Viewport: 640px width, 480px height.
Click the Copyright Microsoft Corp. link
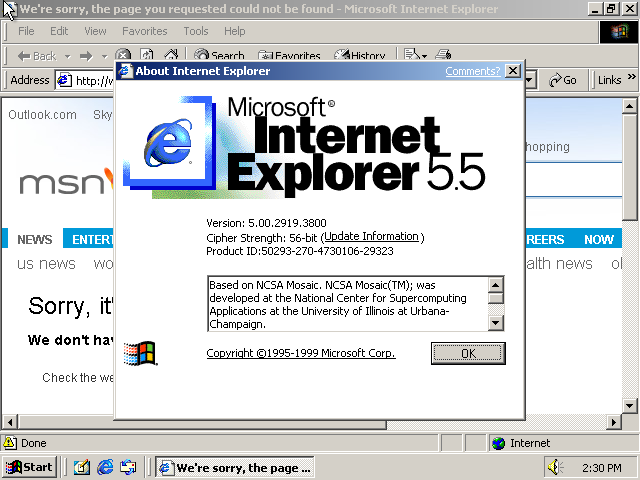pyautogui.click(x=301, y=353)
